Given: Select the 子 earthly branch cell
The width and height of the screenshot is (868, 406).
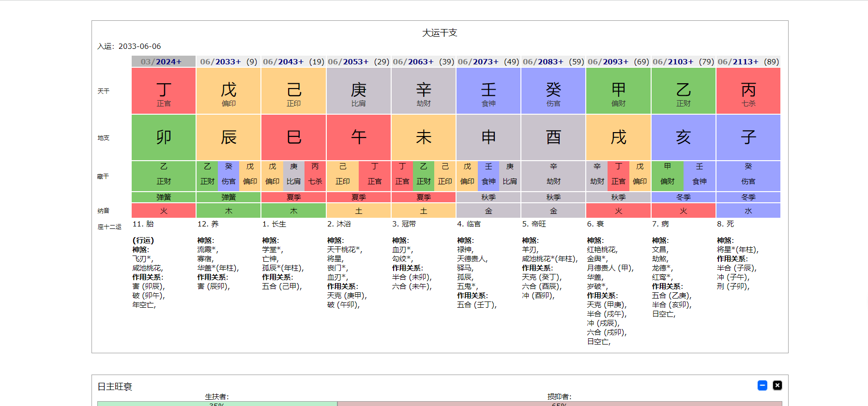Looking at the screenshot, I should tap(748, 137).
